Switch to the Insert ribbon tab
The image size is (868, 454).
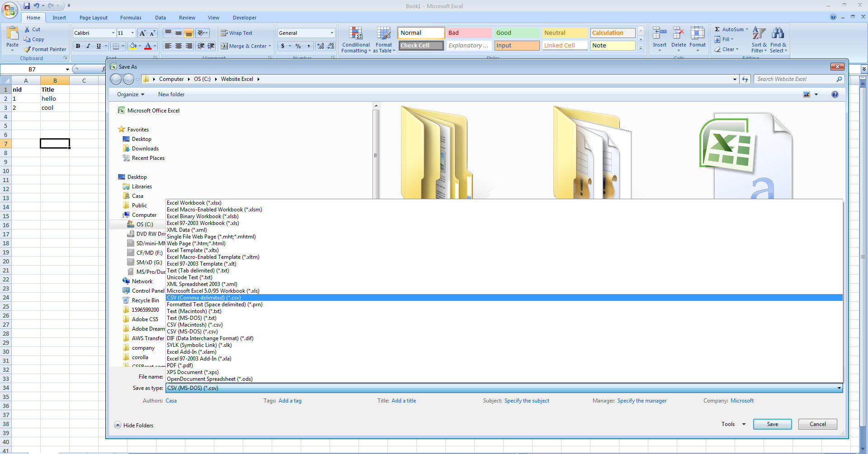coord(59,18)
